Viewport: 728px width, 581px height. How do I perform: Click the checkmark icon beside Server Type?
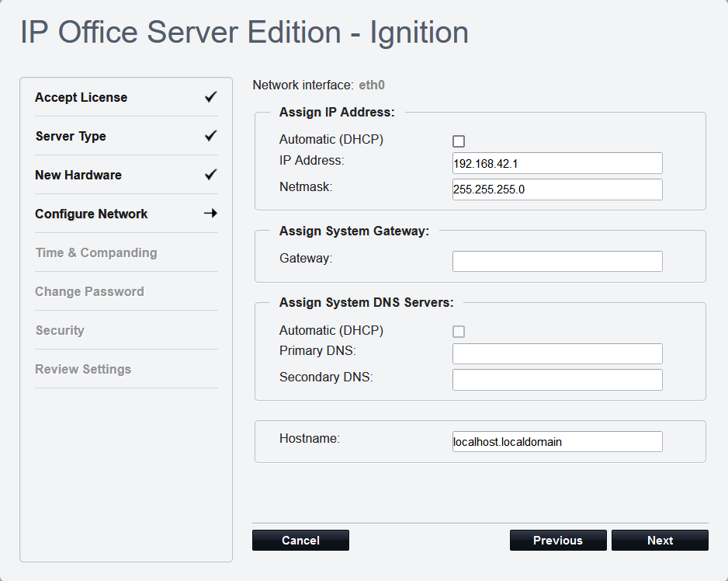click(211, 136)
